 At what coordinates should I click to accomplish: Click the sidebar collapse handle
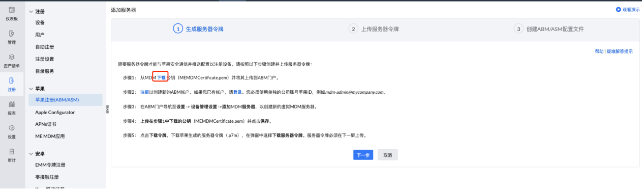coord(107,109)
